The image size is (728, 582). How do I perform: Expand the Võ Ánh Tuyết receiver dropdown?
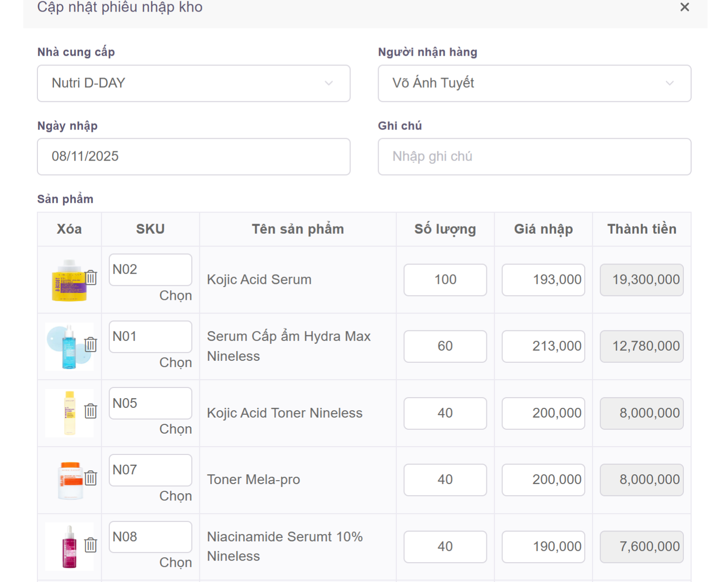[534, 83]
